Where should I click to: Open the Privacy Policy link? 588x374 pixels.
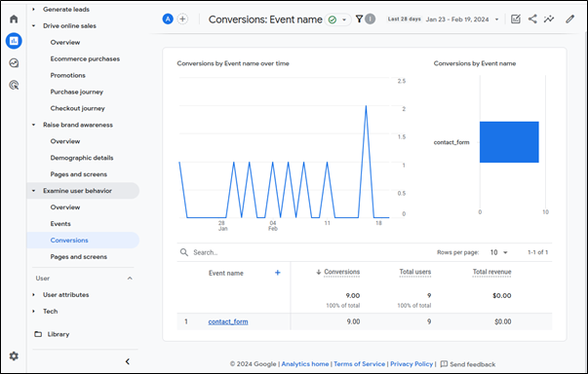coord(412,364)
